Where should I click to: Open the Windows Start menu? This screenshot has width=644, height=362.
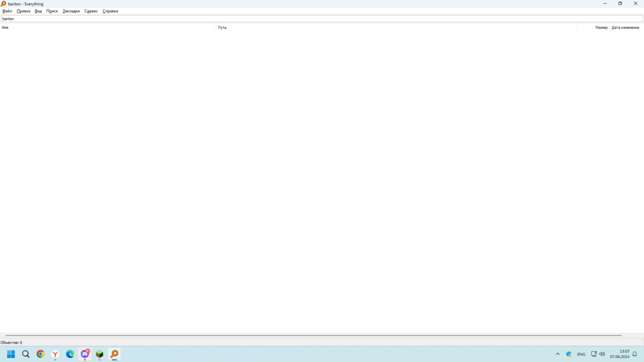point(11,354)
